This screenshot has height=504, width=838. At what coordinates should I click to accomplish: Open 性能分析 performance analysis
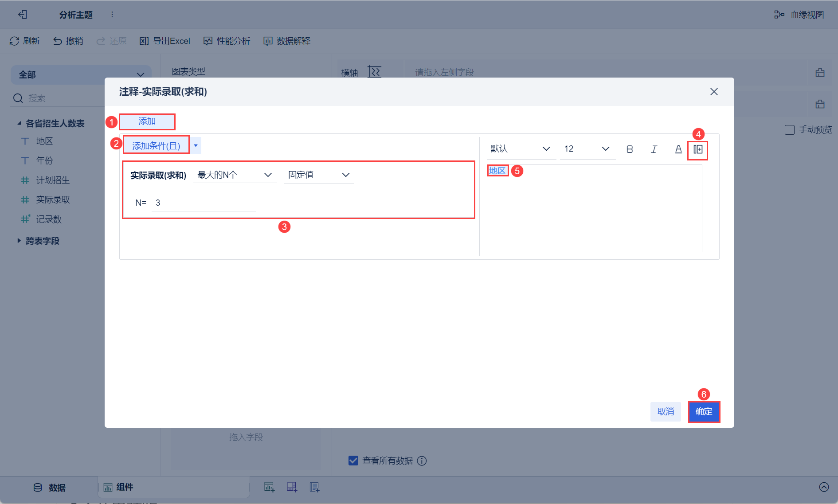[227, 41]
